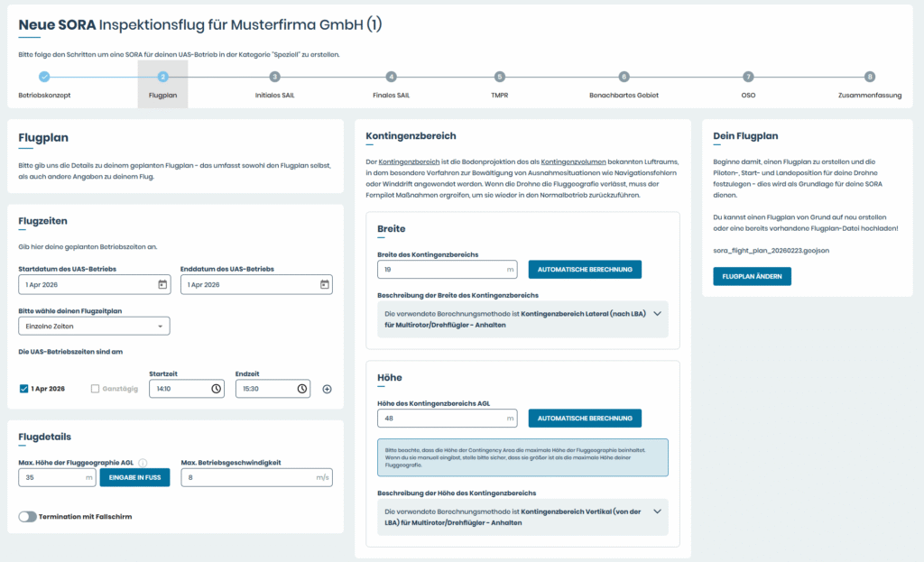Go to the TMPR step label

tap(500, 96)
